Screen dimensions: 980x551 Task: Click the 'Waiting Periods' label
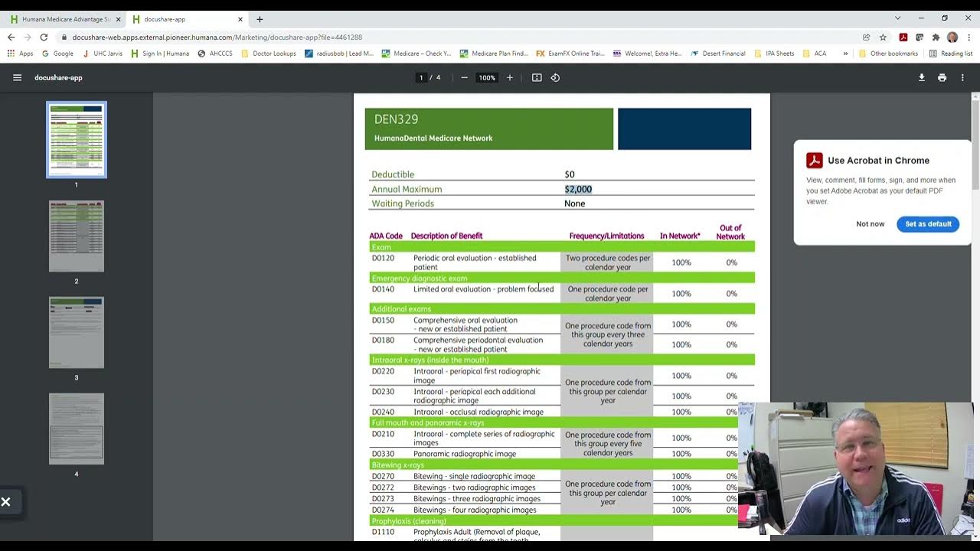click(x=403, y=204)
